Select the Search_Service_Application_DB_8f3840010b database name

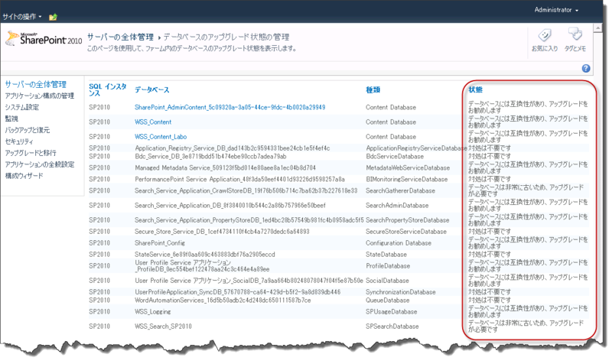coord(230,205)
